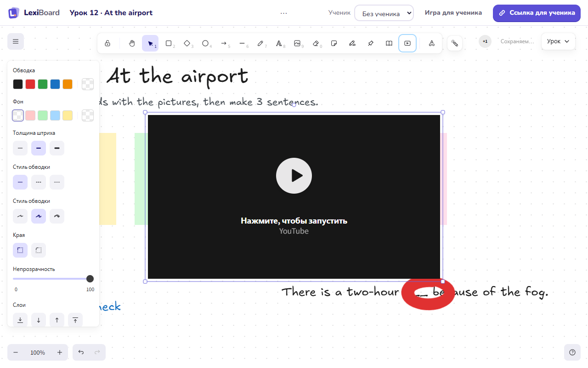The width and height of the screenshot is (588, 368).
Task: Select round edges option
Action: tap(39, 250)
